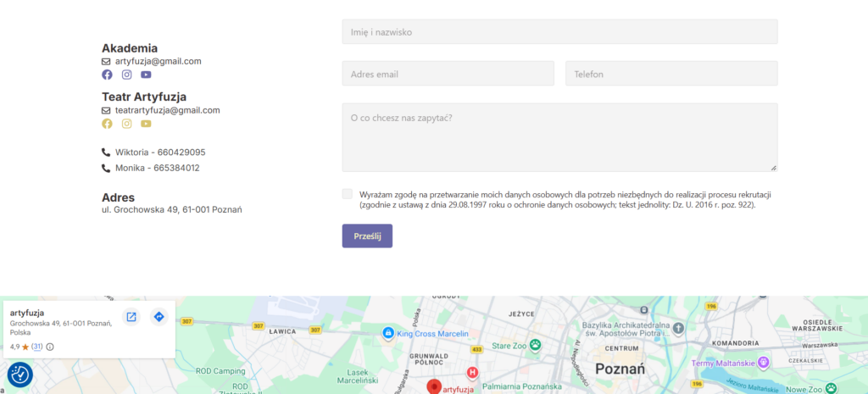Viewport: 868px width, 394px height.
Task: Click the Poznań city label on map
Action: pos(620,369)
